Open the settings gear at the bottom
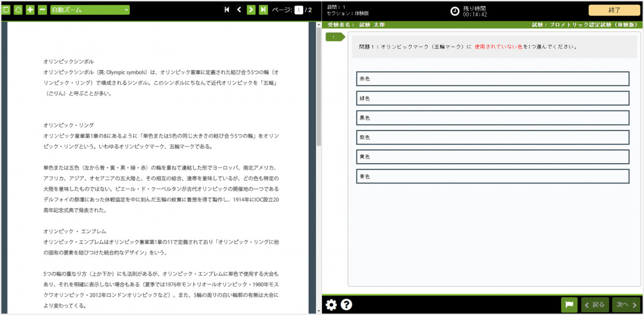This screenshot has height=315, width=644. click(x=332, y=304)
